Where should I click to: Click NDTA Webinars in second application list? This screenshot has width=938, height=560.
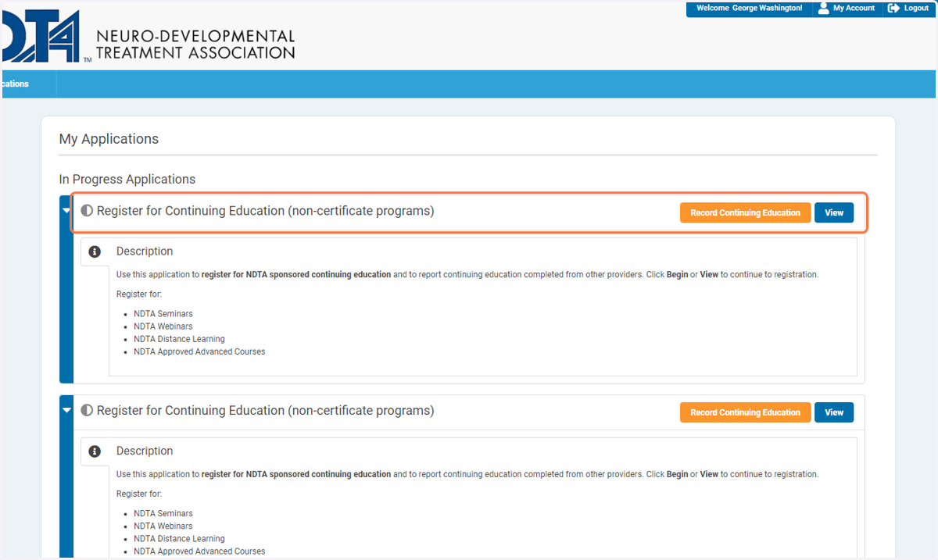(x=163, y=526)
